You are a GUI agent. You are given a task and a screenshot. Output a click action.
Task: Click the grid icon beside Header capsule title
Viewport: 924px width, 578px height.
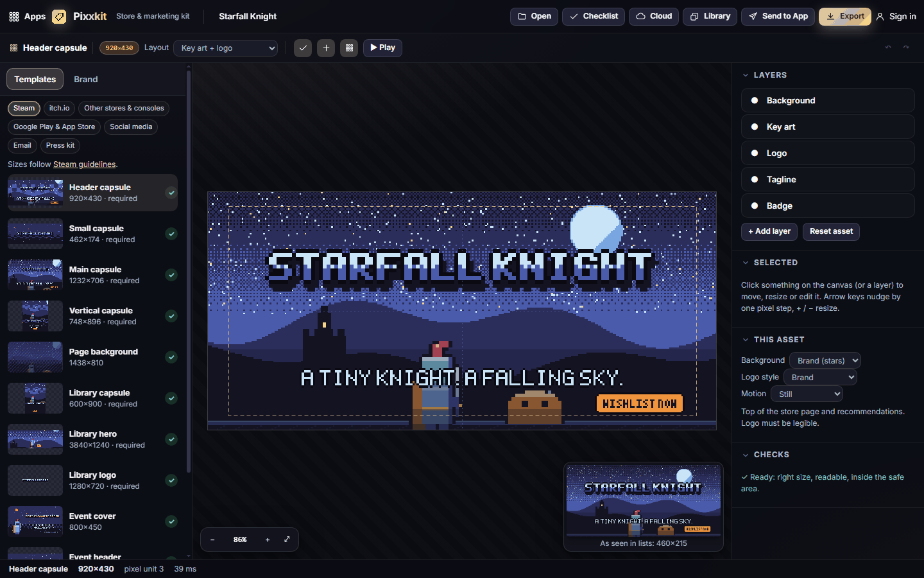(13, 48)
